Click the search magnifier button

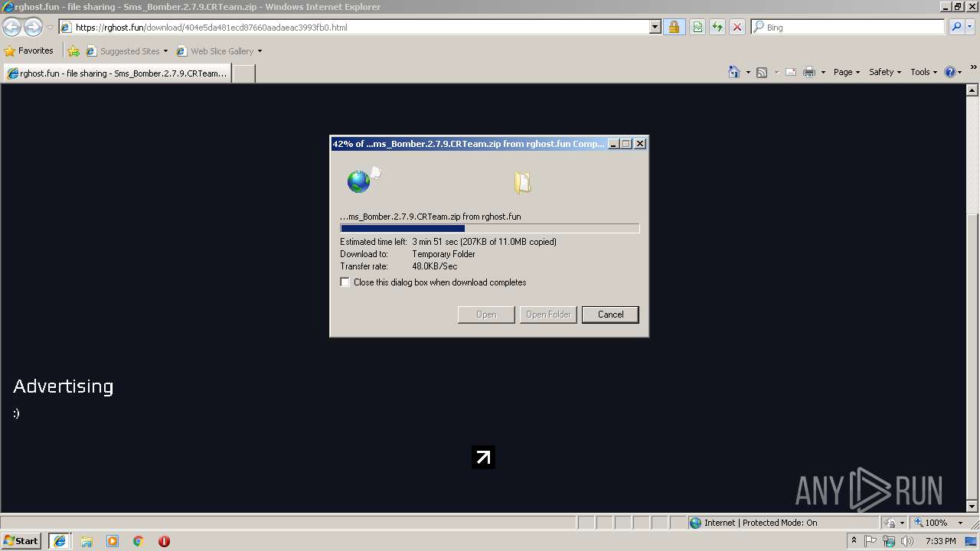click(955, 27)
